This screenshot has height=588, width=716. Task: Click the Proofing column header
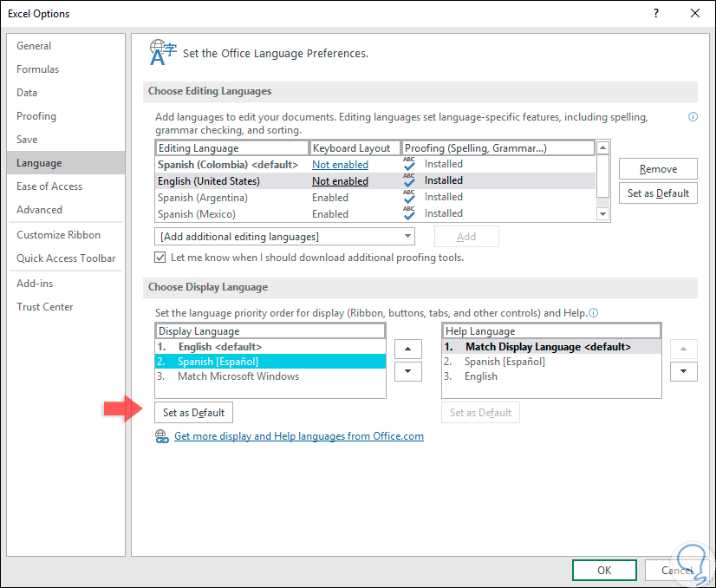(x=498, y=148)
